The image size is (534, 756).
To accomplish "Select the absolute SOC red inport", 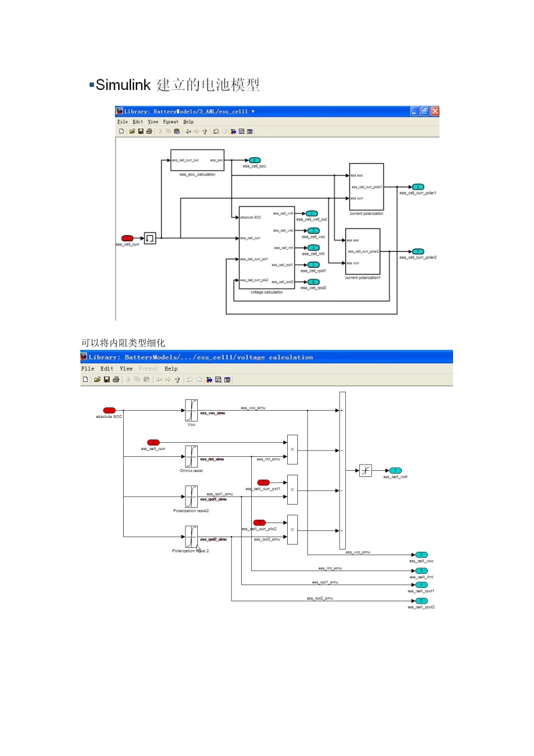I will tap(109, 411).
